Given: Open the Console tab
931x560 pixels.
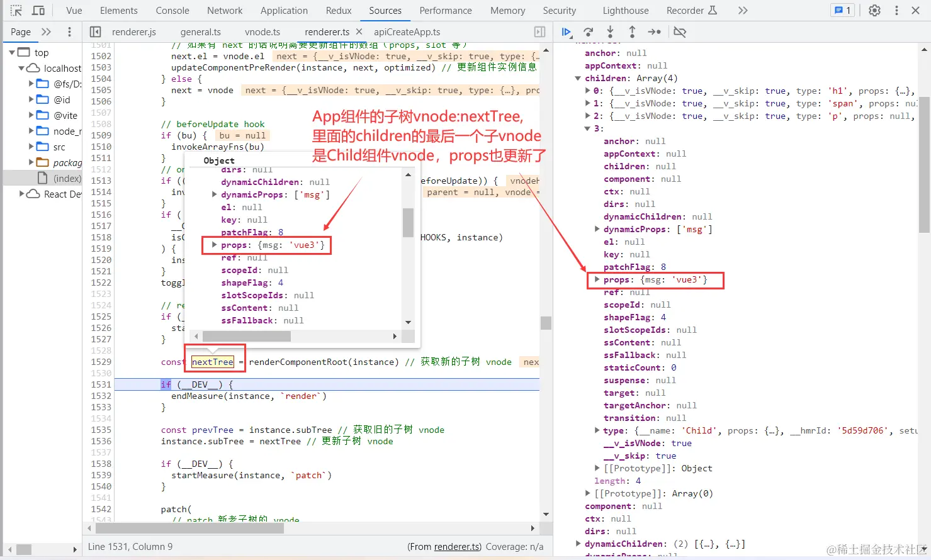Looking at the screenshot, I should 172,11.
